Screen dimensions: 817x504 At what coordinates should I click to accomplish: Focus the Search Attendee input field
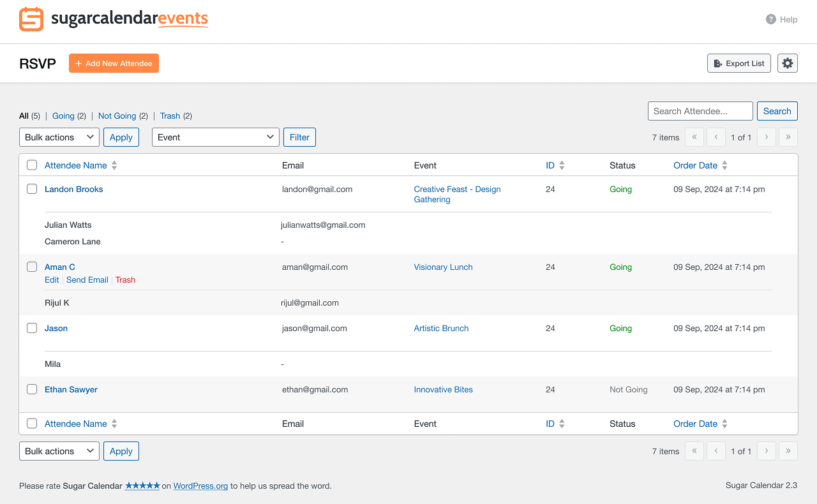coord(700,111)
